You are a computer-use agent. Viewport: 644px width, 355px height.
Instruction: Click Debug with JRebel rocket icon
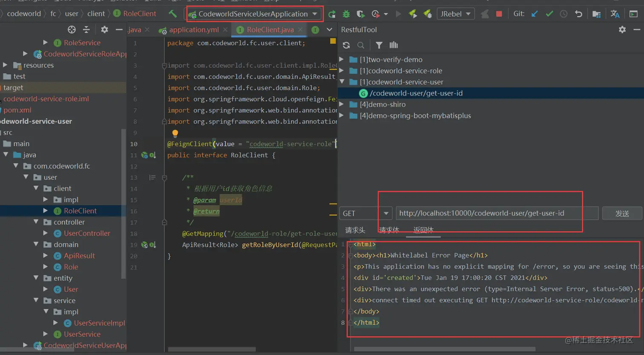point(428,14)
